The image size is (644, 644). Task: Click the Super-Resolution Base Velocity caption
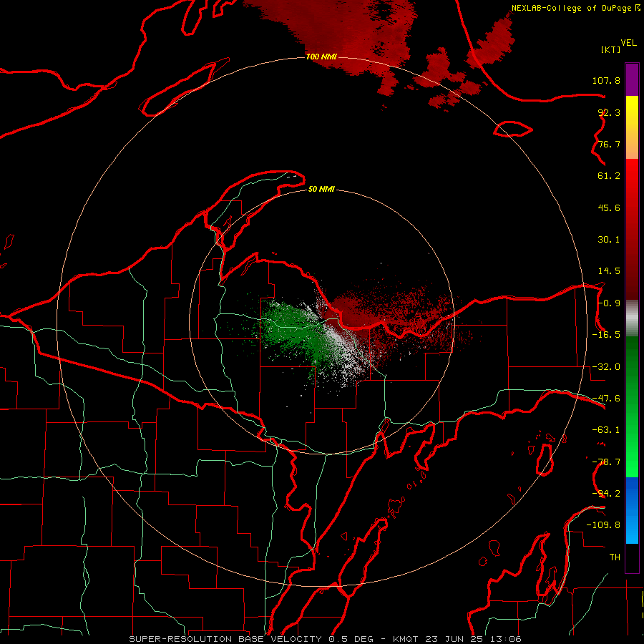[x=326, y=639]
